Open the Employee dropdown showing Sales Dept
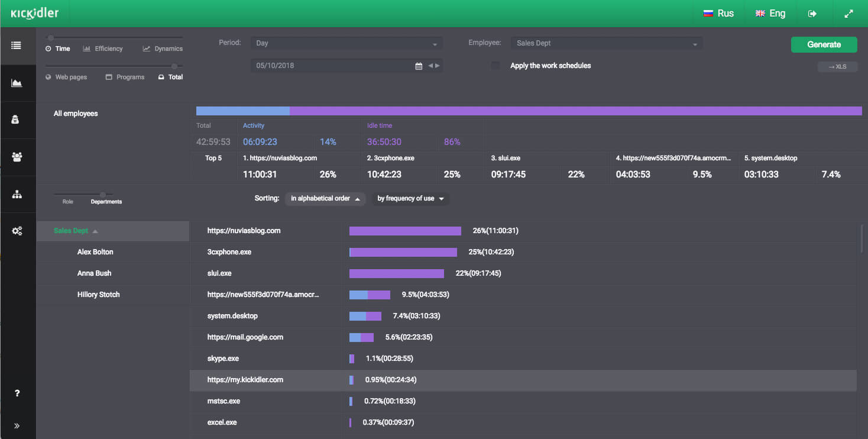 coord(607,43)
